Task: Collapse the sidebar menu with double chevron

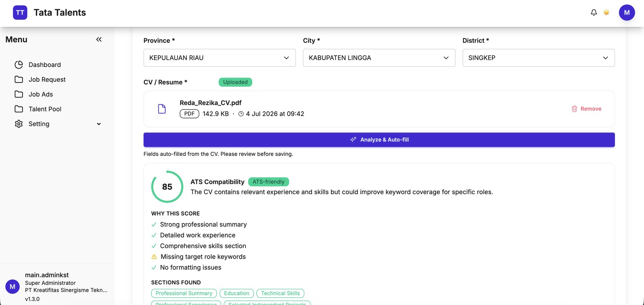Action: point(99,39)
